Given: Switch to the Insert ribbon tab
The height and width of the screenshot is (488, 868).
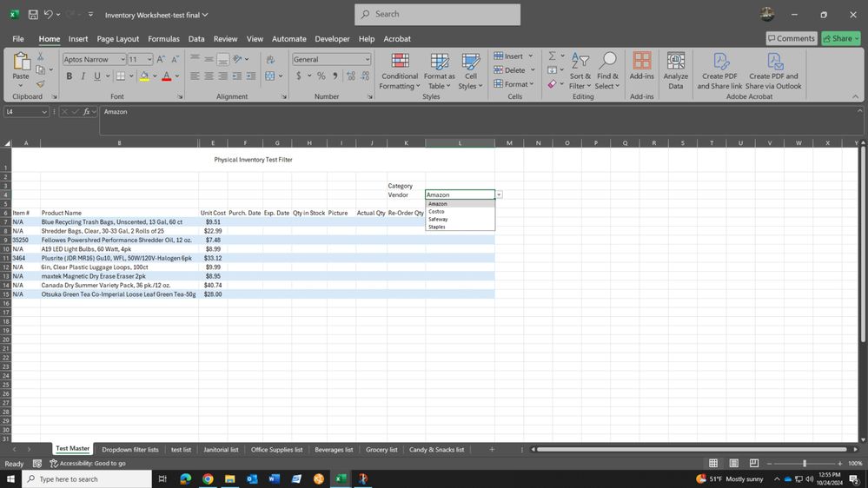Looking at the screenshot, I should 78,39.
